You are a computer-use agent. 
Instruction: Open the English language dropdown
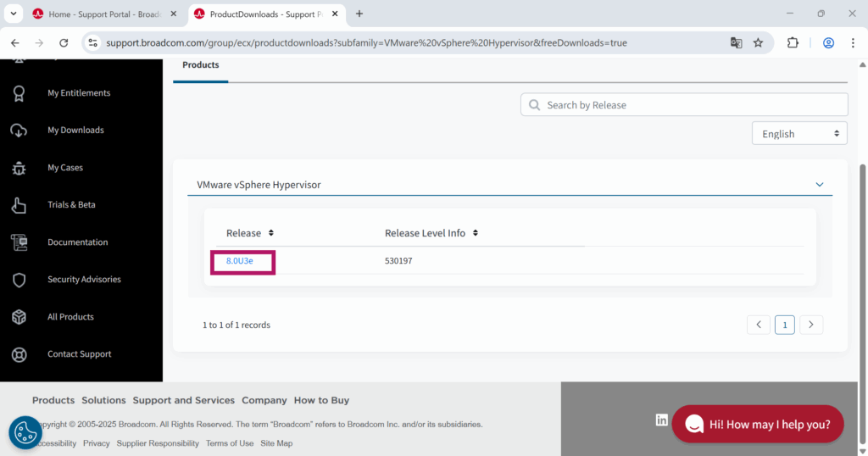[799, 134]
